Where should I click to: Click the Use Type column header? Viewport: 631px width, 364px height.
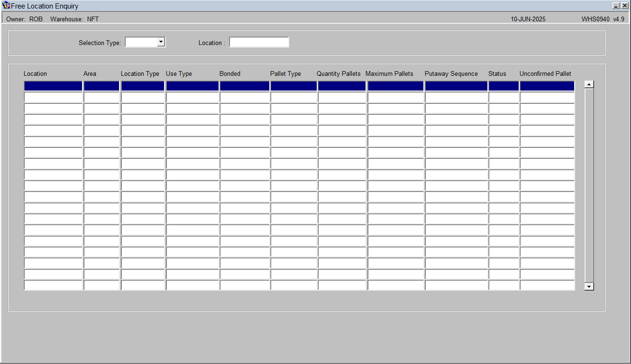click(179, 74)
